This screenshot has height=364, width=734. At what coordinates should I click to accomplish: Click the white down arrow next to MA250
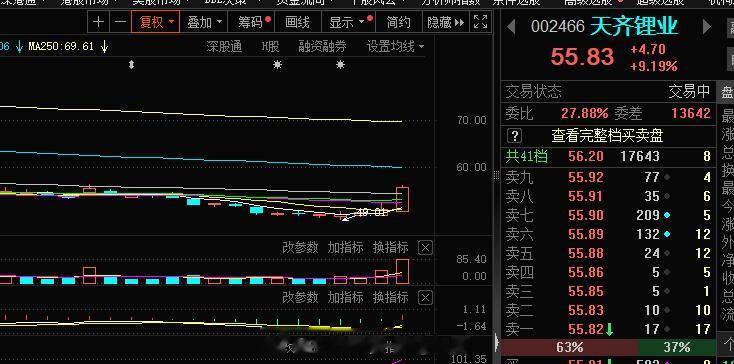104,47
